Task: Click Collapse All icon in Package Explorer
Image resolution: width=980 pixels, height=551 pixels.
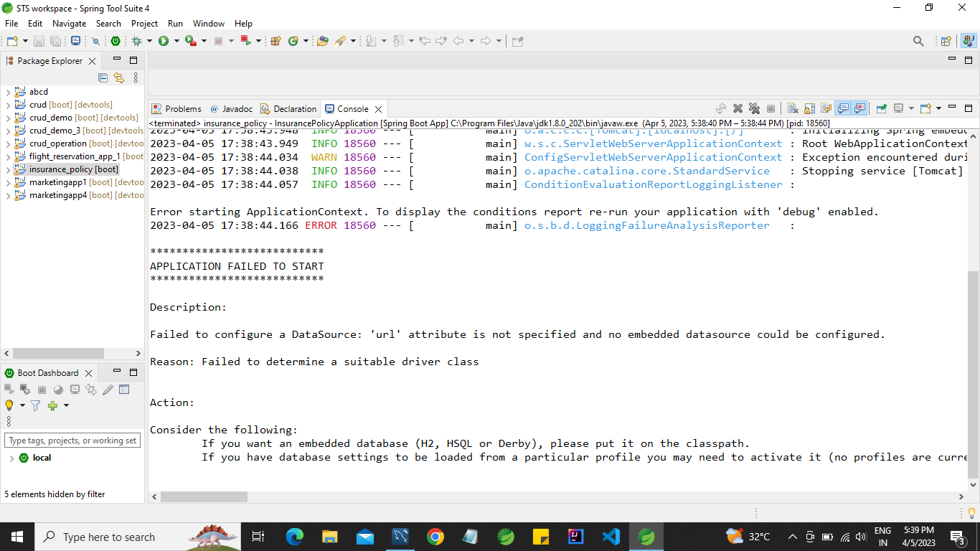Action: point(103,77)
